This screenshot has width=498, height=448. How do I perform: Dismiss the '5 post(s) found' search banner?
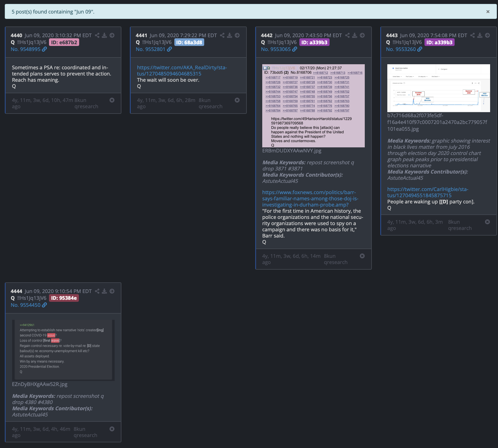point(488,12)
